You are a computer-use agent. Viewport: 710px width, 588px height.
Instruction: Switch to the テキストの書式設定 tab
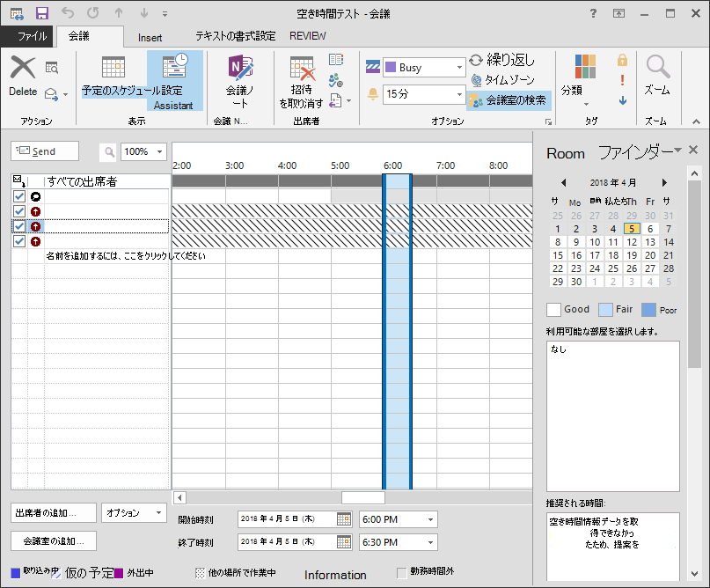click(236, 36)
